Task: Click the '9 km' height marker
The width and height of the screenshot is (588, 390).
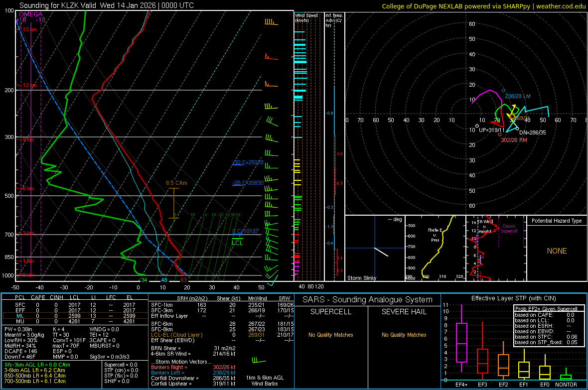Action: [28, 139]
